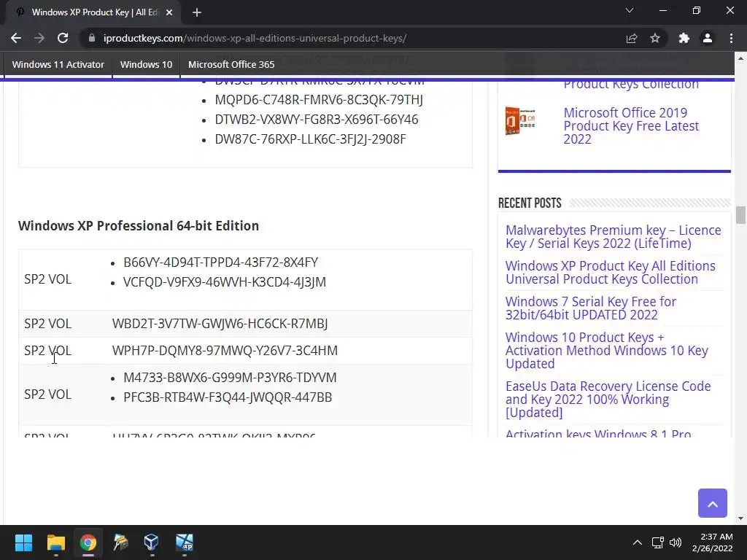Open the volume tray icon
This screenshot has height=560, width=747.
(676, 542)
